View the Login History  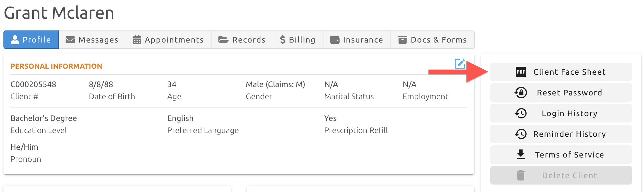(561, 113)
